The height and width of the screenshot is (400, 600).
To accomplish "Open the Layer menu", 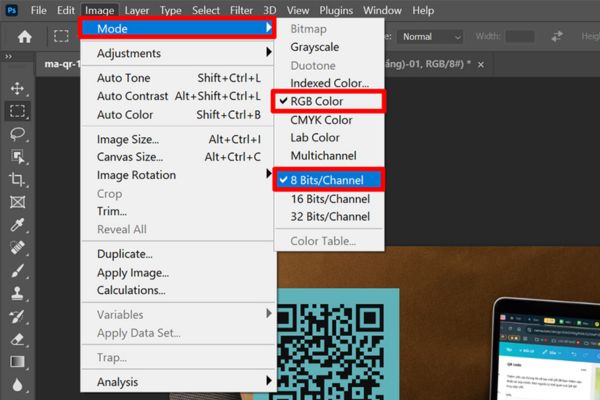I will [x=137, y=10].
